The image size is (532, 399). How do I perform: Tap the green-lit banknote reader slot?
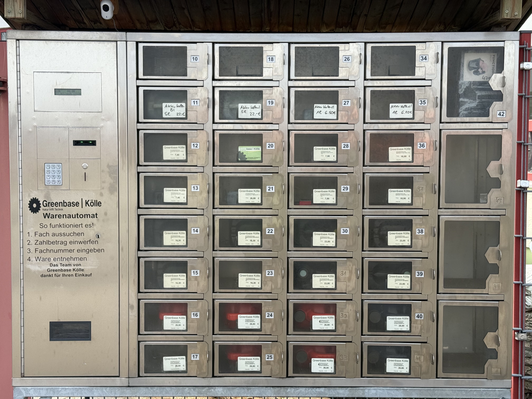(x=84, y=143)
